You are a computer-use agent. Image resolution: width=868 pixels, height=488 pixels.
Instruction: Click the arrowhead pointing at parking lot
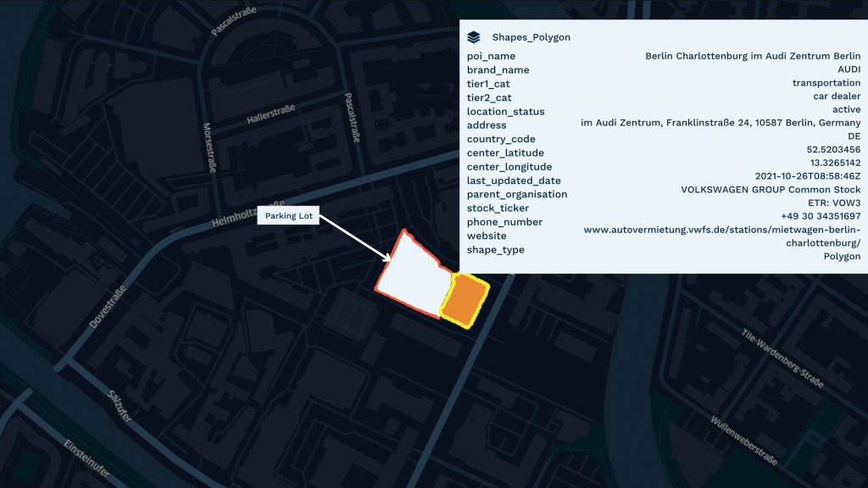387,258
